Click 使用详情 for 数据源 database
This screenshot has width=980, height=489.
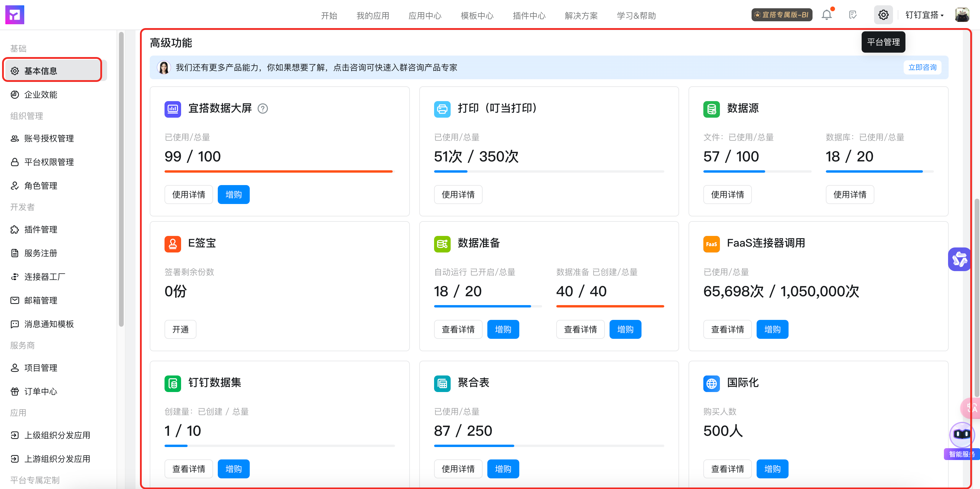850,195
